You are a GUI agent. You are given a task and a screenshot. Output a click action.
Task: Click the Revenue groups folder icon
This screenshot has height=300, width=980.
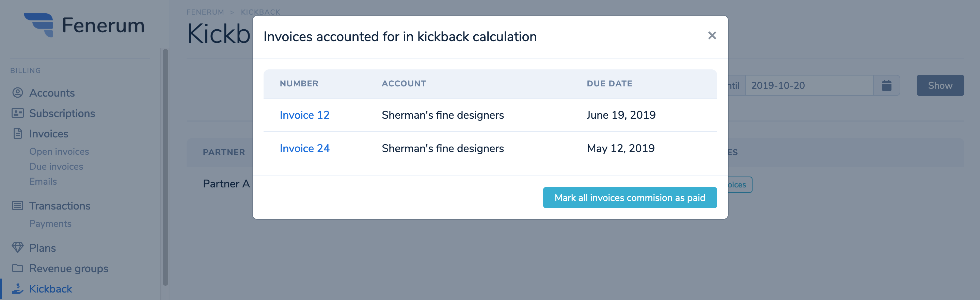pos(17,268)
